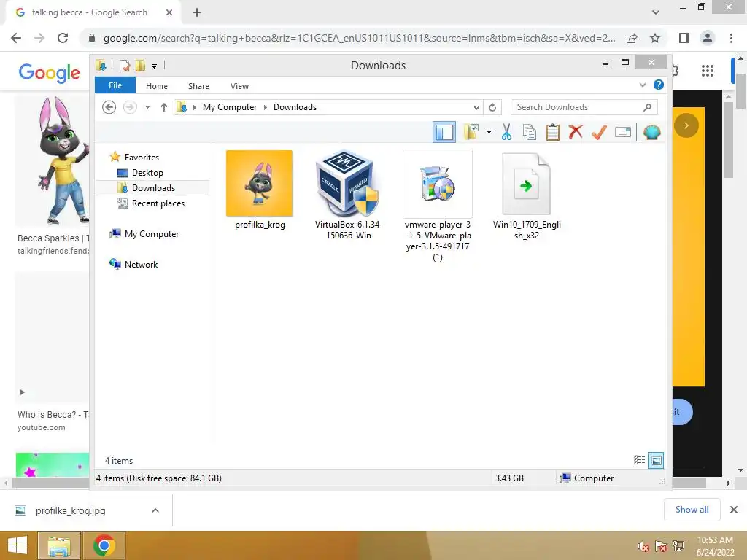Open address bar history dropdown
747x560 pixels.
pyautogui.click(x=476, y=108)
